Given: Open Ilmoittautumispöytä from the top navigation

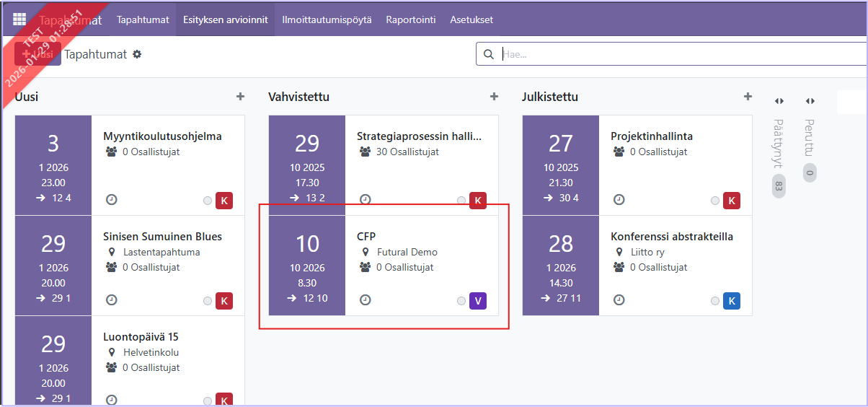Looking at the screenshot, I should (327, 19).
